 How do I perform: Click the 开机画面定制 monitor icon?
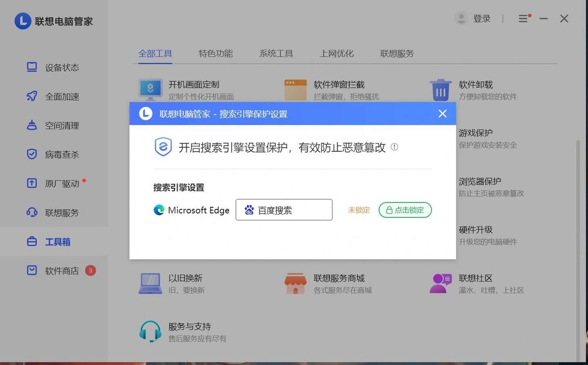pyautogui.click(x=150, y=89)
